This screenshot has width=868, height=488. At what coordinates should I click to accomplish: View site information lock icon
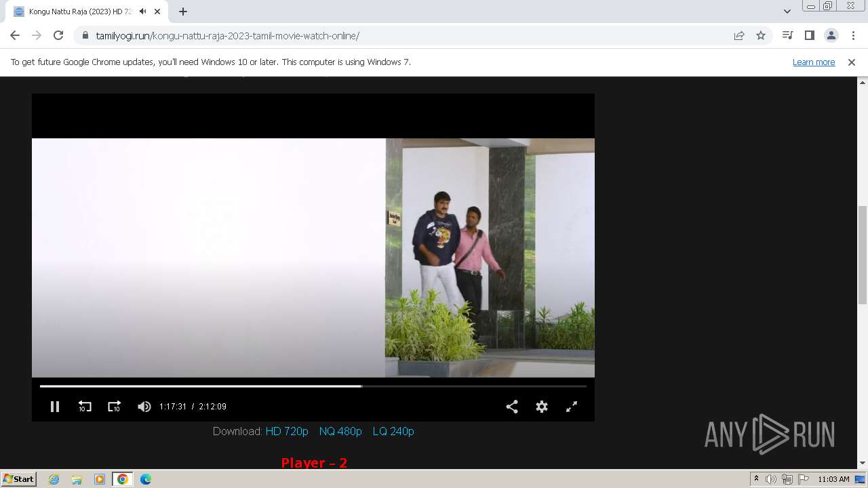[x=85, y=36]
